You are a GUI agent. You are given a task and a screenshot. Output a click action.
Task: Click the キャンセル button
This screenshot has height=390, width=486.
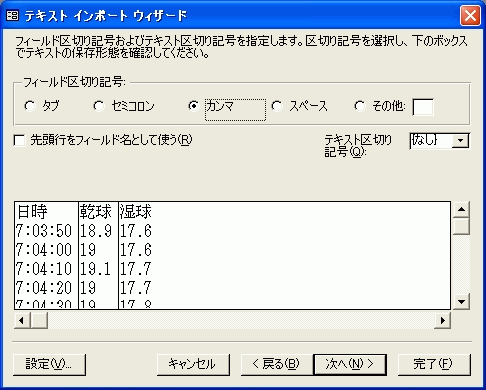(193, 364)
